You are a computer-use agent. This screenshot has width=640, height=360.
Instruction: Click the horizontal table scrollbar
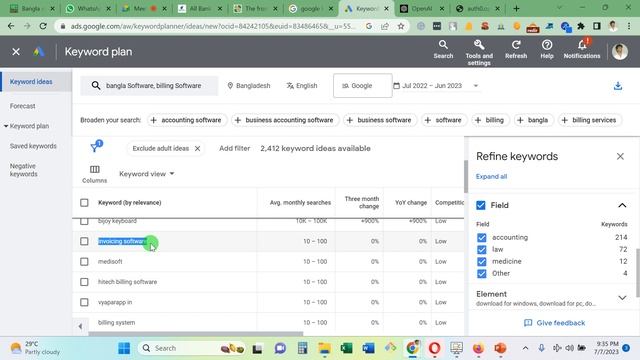(x=196, y=333)
